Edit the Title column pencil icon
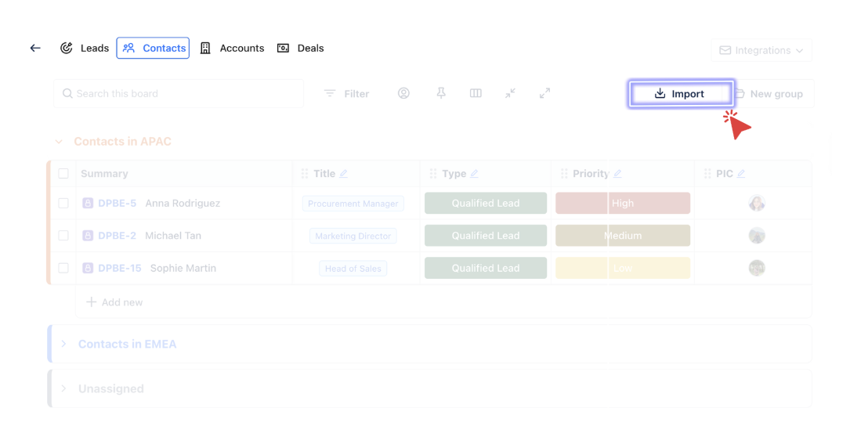 (344, 174)
